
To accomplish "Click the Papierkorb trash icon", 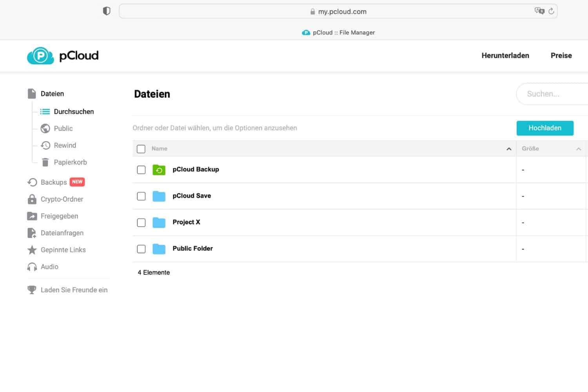I will coord(45,162).
